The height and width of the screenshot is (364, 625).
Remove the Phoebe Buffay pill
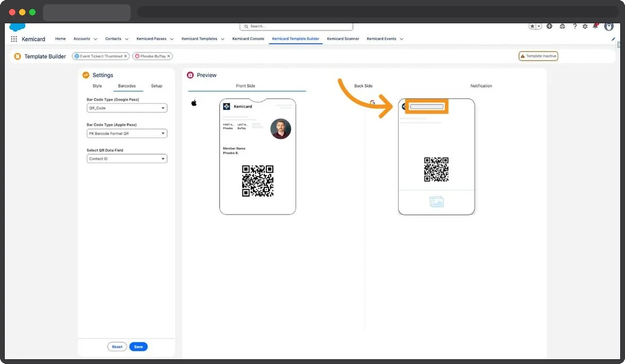(169, 56)
